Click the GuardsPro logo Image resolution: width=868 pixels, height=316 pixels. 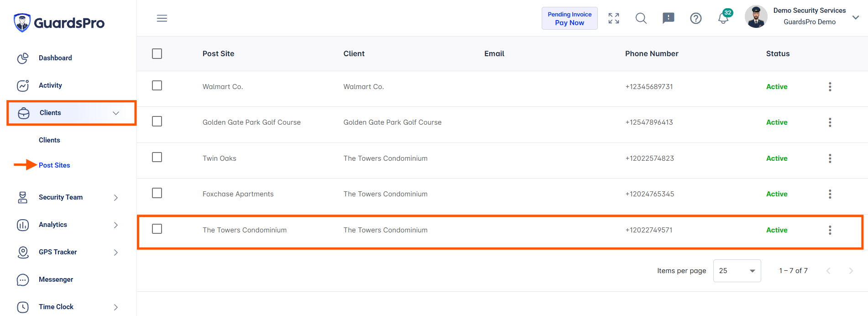[59, 23]
